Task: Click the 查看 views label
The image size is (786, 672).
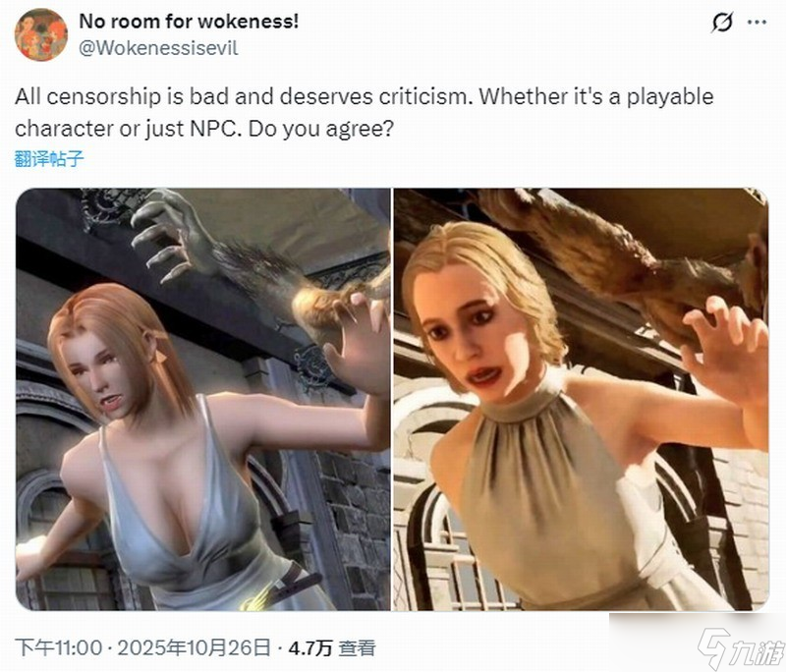Action: tap(357, 648)
